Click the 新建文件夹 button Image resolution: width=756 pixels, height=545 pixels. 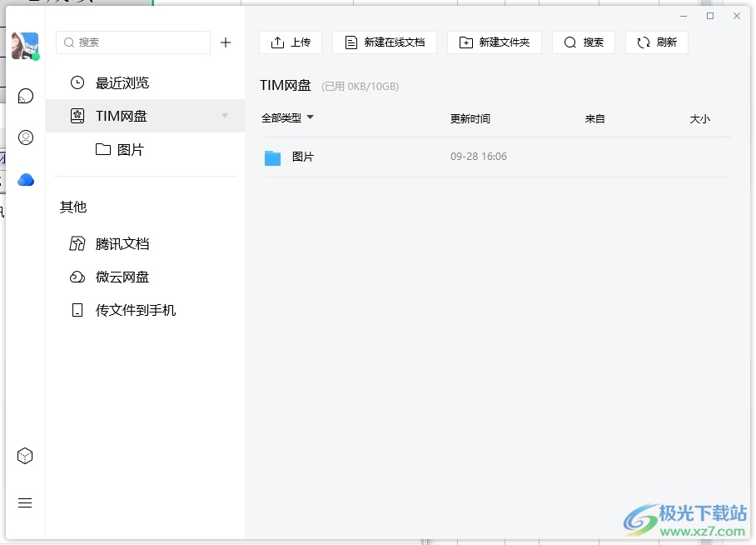[x=495, y=42]
